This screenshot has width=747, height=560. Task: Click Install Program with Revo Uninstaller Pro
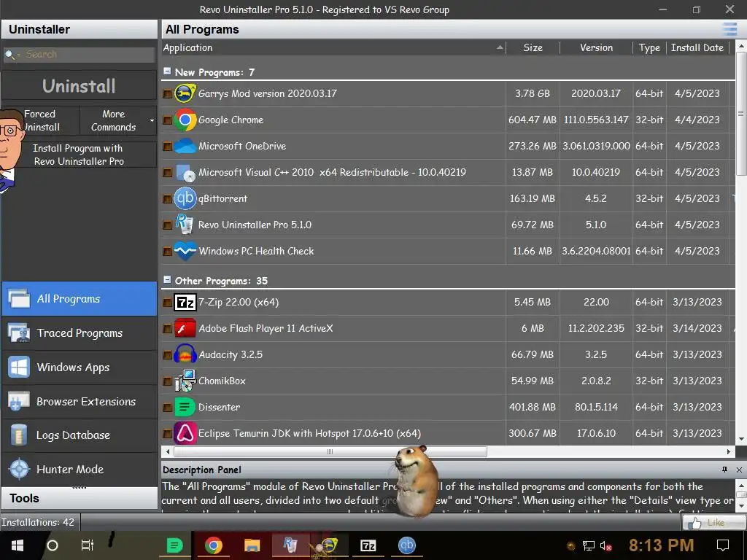pyautogui.click(x=79, y=155)
